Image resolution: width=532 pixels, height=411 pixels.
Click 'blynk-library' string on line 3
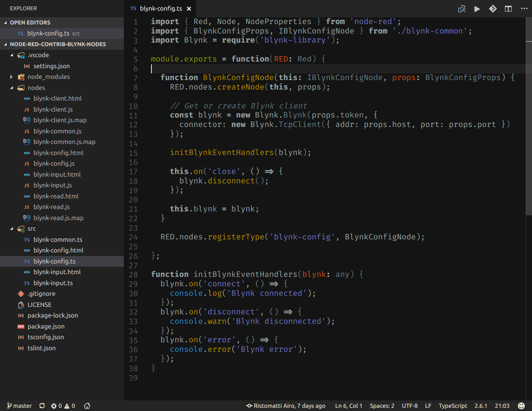coord(295,40)
